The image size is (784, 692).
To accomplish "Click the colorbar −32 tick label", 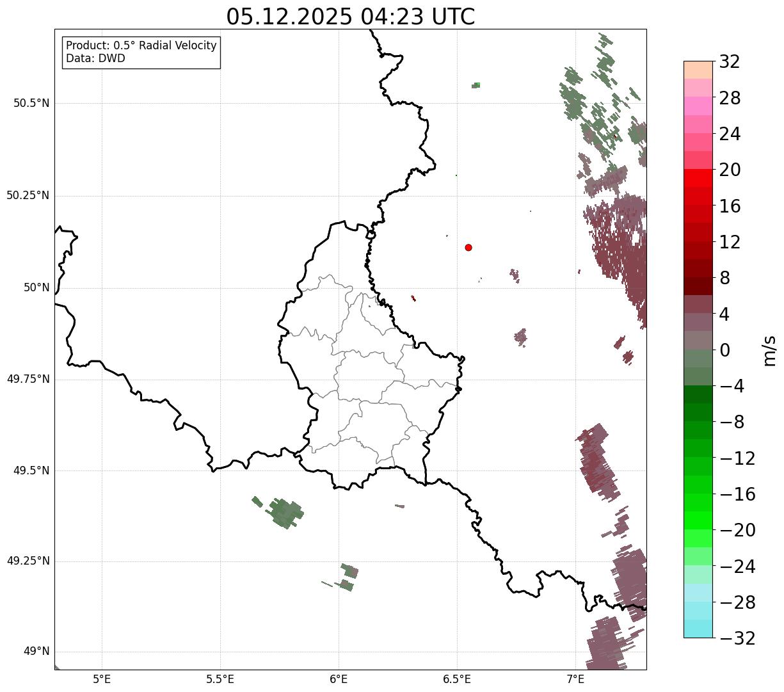I will [x=737, y=638].
